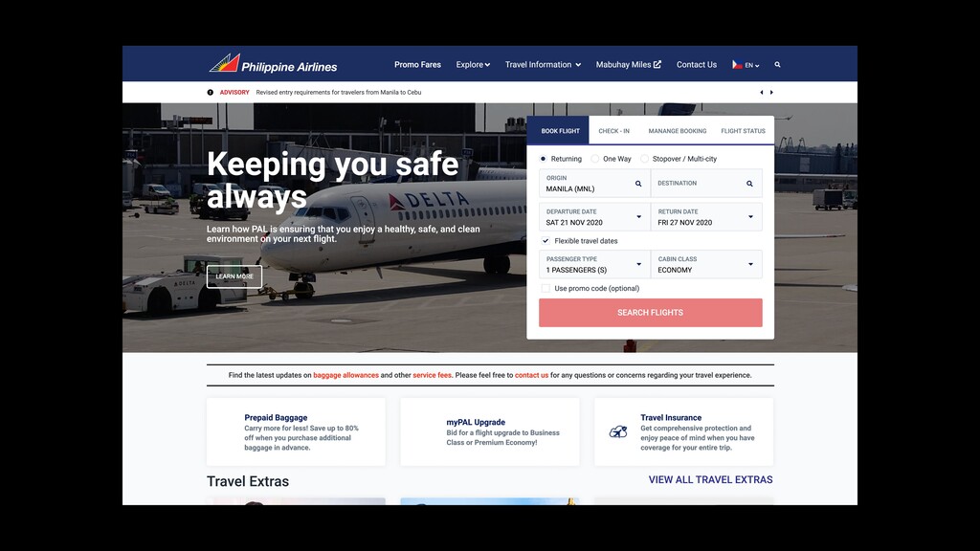The width and height of the screenshot is (980, 551).
Task: Select the One Way radio button
Action: point(595,159)
